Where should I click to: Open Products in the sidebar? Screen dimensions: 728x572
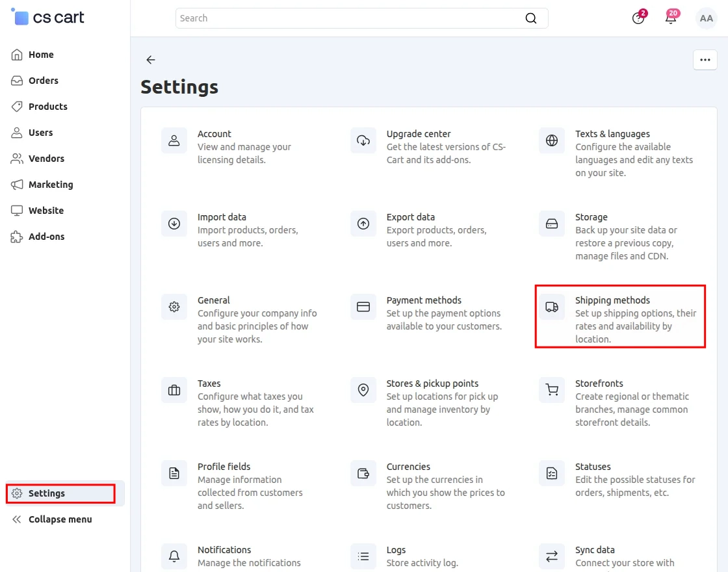(65, 107)
